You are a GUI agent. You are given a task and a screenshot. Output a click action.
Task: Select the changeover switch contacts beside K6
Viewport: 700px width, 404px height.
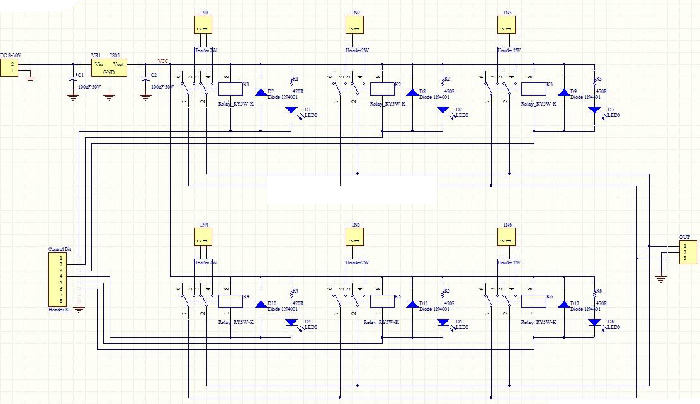(499, 298)
